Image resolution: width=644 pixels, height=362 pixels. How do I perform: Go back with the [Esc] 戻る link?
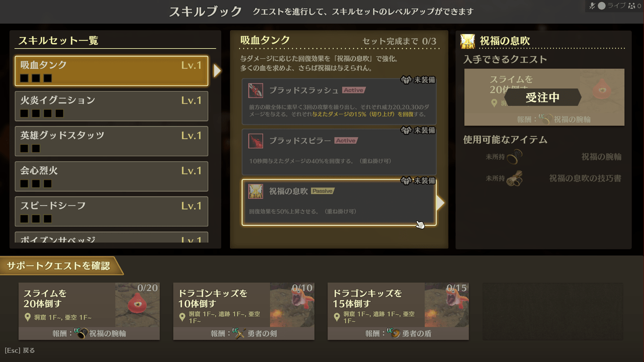click(20, 350)
